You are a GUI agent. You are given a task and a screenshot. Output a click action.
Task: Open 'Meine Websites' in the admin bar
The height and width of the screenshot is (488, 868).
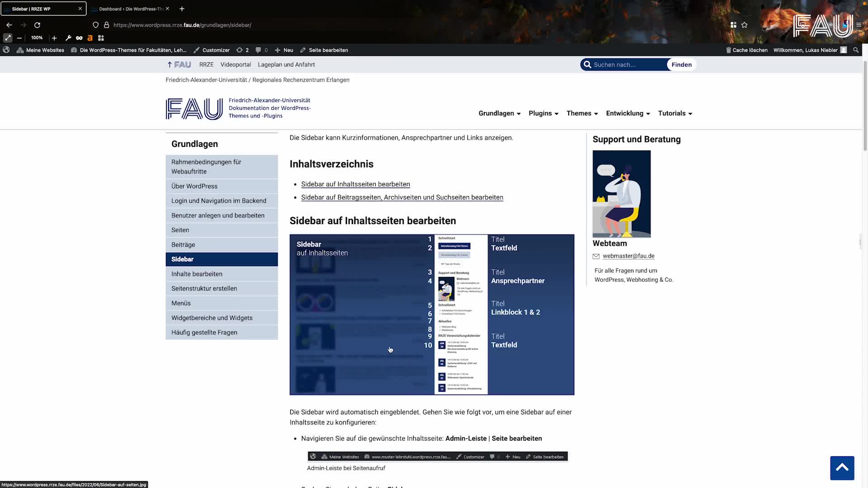[x=45, y=50]
